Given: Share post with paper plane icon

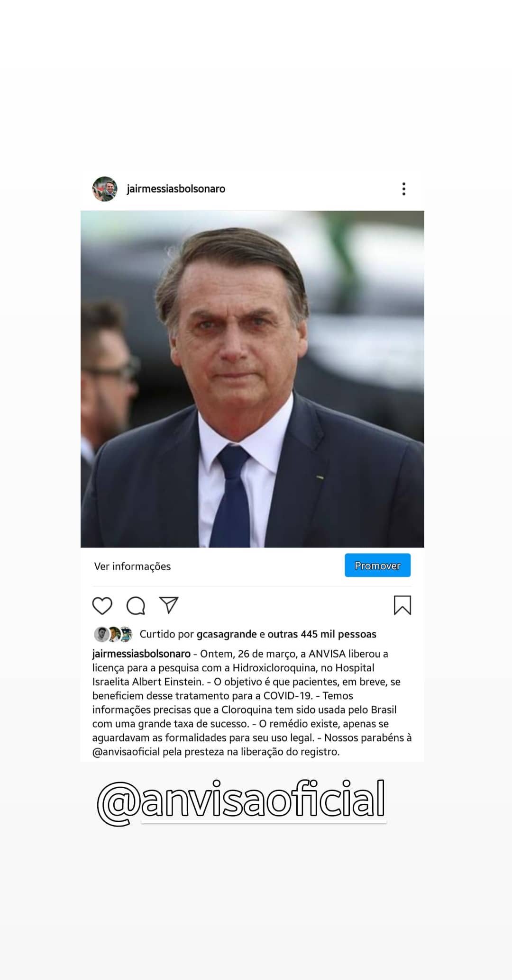Looking at the screenshot, I should point(169,605).
